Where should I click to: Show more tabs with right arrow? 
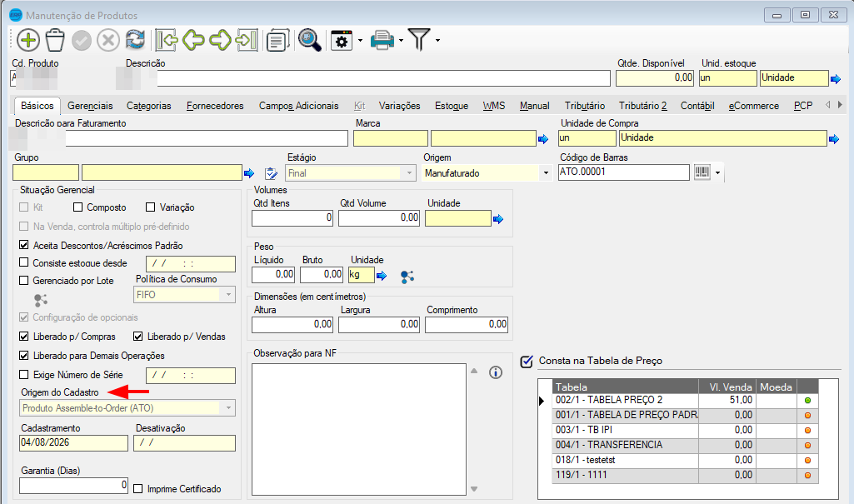[x=840, y=104]
